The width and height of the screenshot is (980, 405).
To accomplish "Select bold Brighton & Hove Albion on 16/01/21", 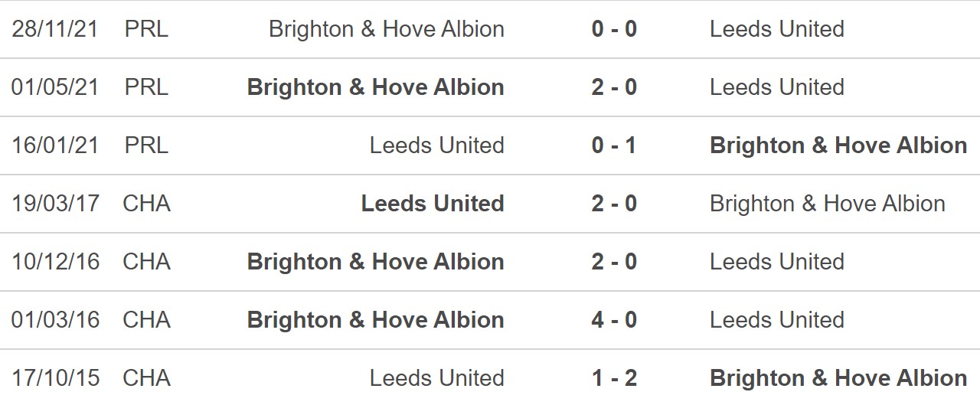I will (838, 145).
